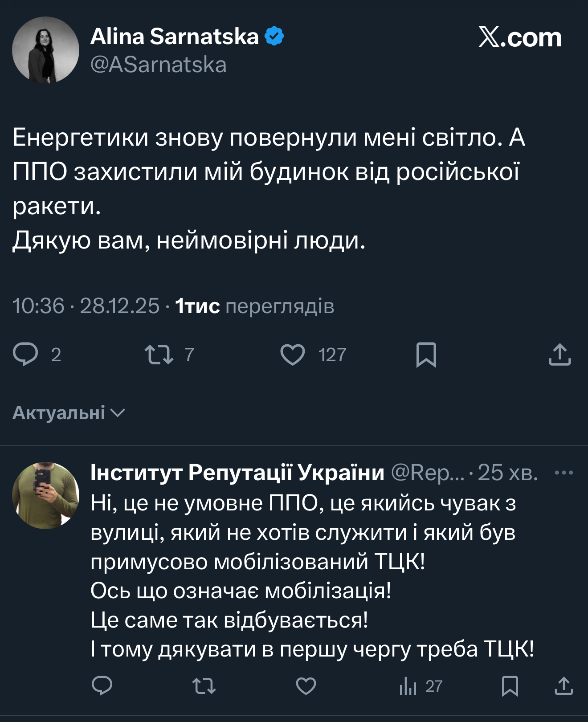Open the 1тис переглядів view count
Screen dimensions: 588x722
pyautogui.click(x=254, y=306)
